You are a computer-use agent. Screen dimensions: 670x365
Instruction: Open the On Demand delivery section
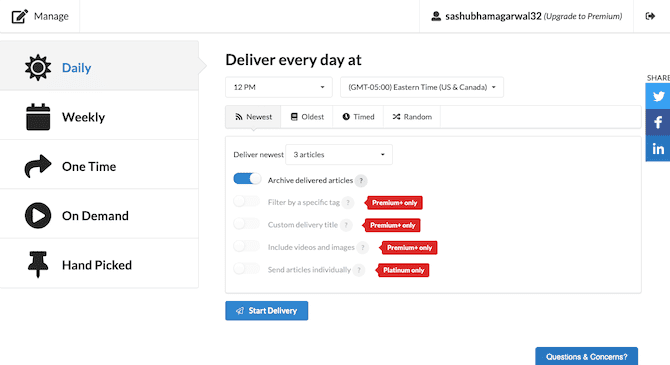pyautogui.click(x=99, y=214)
